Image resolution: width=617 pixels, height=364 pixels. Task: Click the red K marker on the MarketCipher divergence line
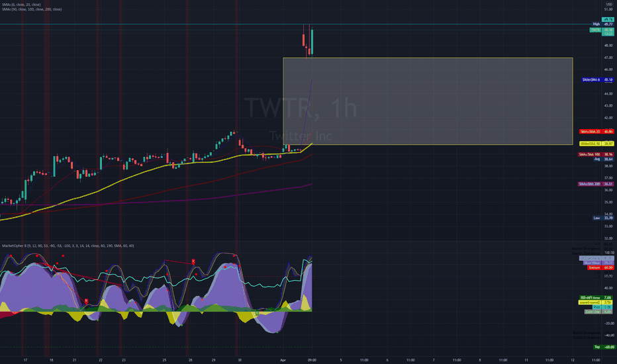(193, 261)
